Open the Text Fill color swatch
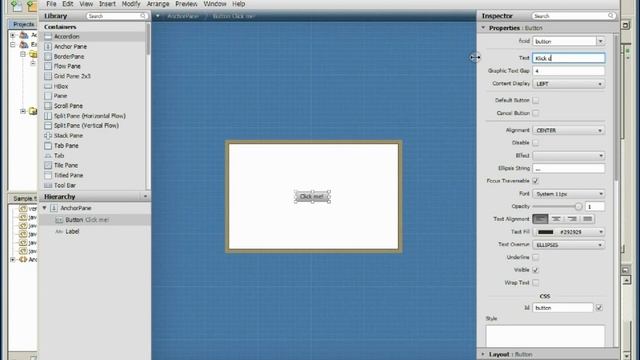Viewport: 640px width, 360px height. pos(546,232)
